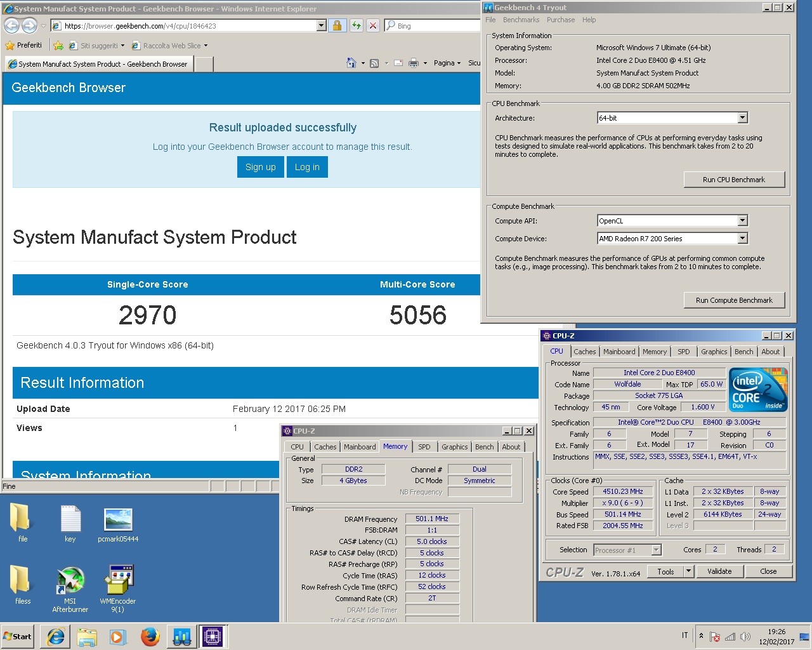Show hidden tray icons arrow

(x=701, y=635)
